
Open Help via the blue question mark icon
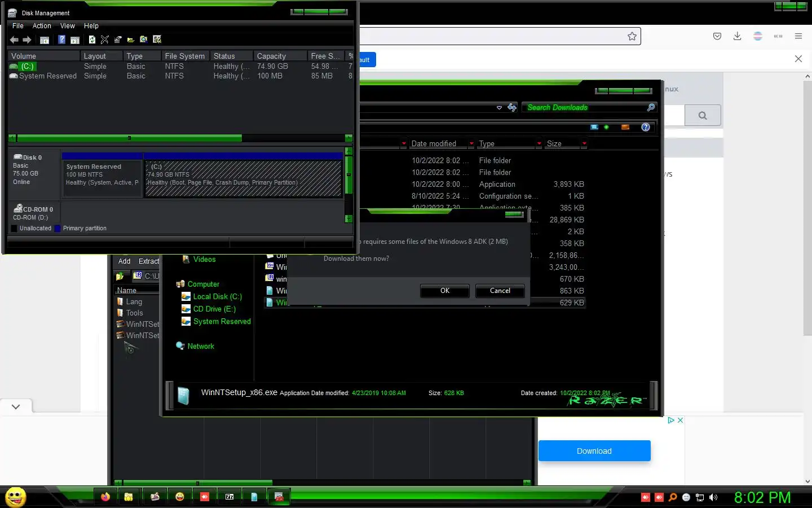(61, 40)
